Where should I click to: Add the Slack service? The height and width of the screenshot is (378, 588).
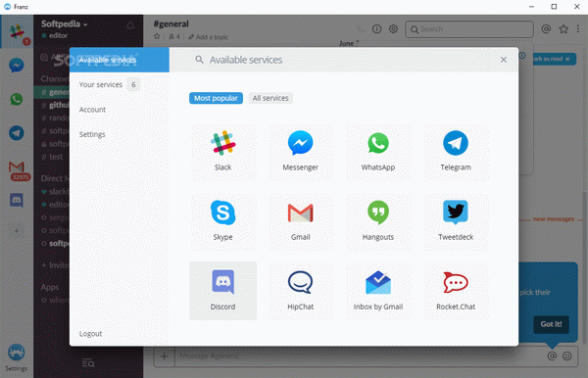(222, 152)
